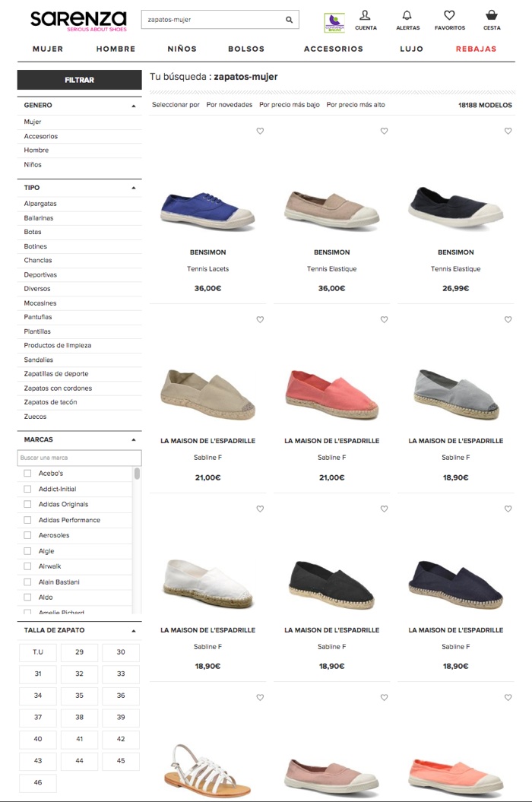
Task: Filter by Alpargatas type
Action: pos(40,204)
